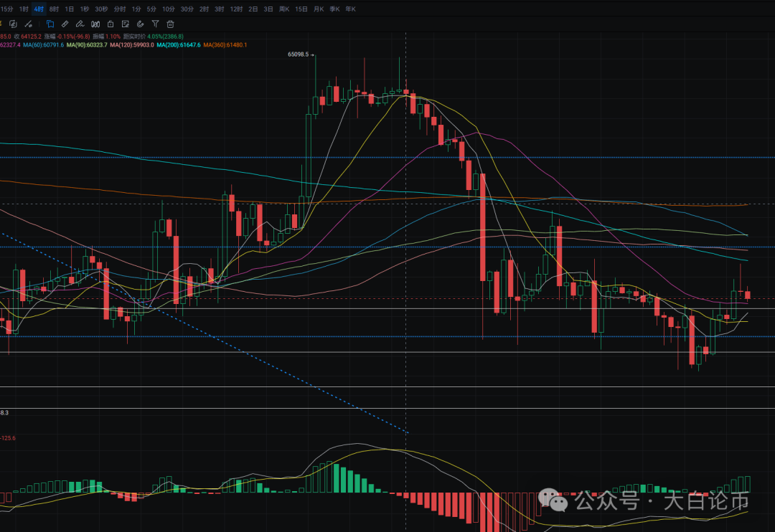Open the 年K yearly candles
Screen dimensions: 775x532
[350, 9]
